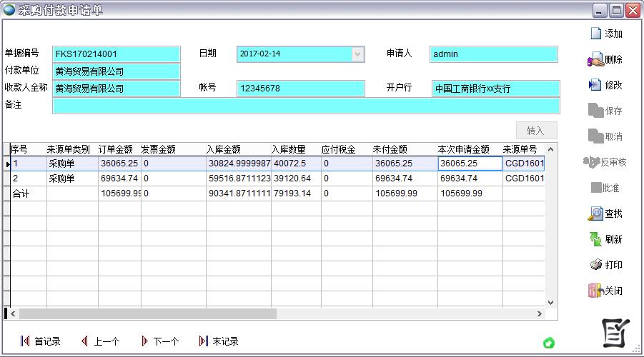This screenshot has height=357, width=644.
Task: Click the vertical scrollbar down arrow
Action: [x=550, y=303]
